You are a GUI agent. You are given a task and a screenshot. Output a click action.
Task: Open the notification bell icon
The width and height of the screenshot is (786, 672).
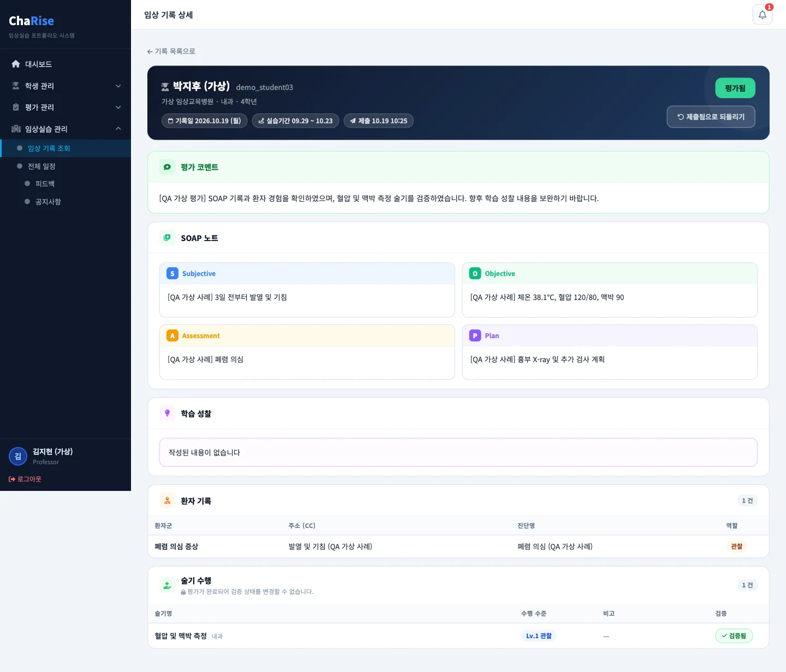[x=762, y=15]
